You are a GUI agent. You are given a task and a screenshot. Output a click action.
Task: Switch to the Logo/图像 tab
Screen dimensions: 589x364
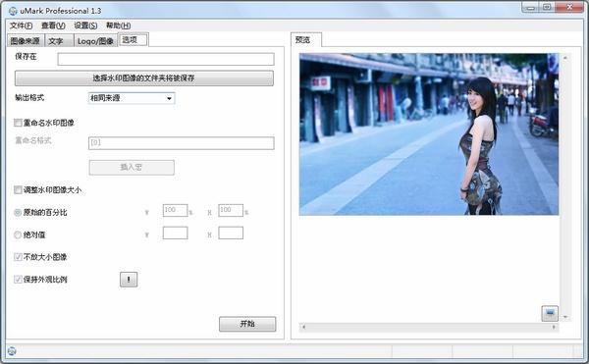(95, 41)
